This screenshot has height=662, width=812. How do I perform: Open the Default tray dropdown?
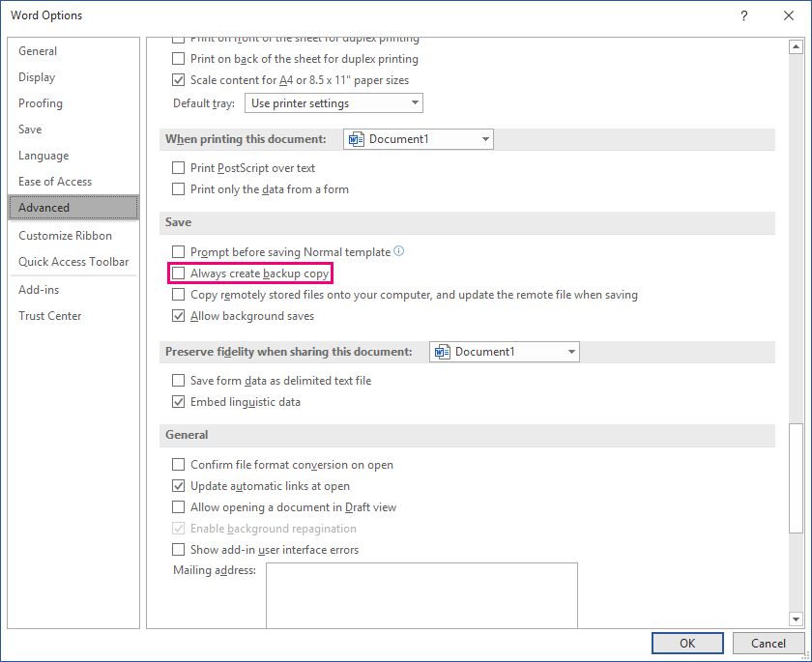pyautogui.click(x=333, y=103)
